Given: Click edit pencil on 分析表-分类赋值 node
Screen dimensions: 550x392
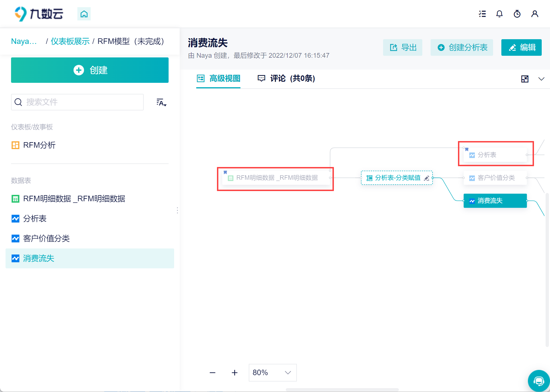Looking at the screenshot, I should point(427,178).
